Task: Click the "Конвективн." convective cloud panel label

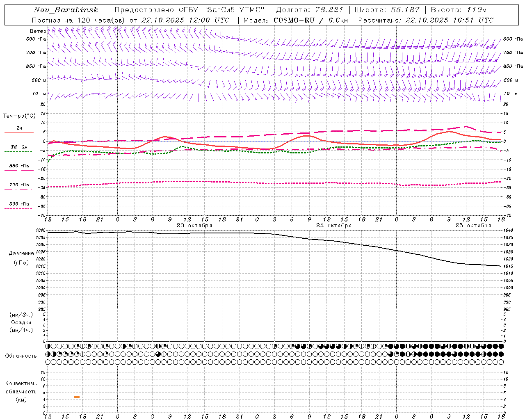Action: point(21,383)
